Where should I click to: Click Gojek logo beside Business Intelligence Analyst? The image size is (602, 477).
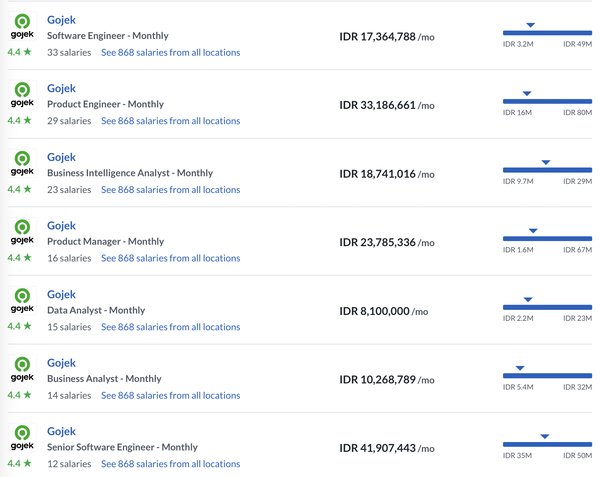20,163
